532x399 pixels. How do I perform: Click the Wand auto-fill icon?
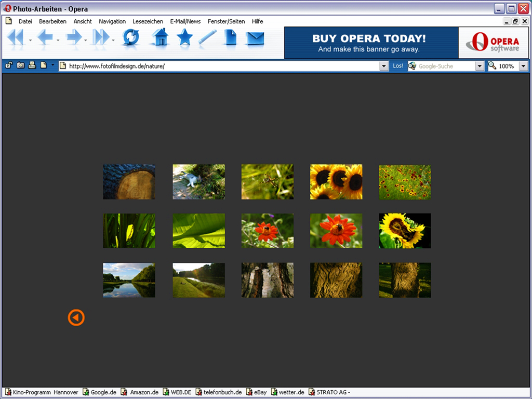pos(207,37)
